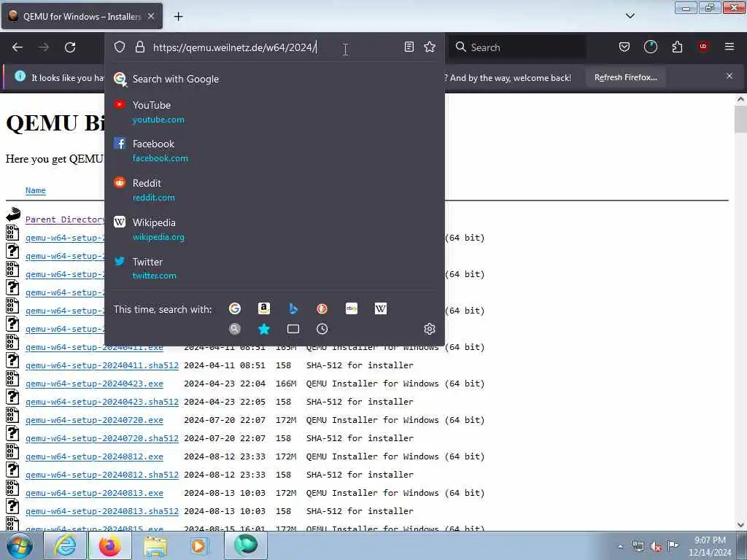Click Refresh Firefox… button
Viewport: 747px width, 560px height.
tap(625, 77)
